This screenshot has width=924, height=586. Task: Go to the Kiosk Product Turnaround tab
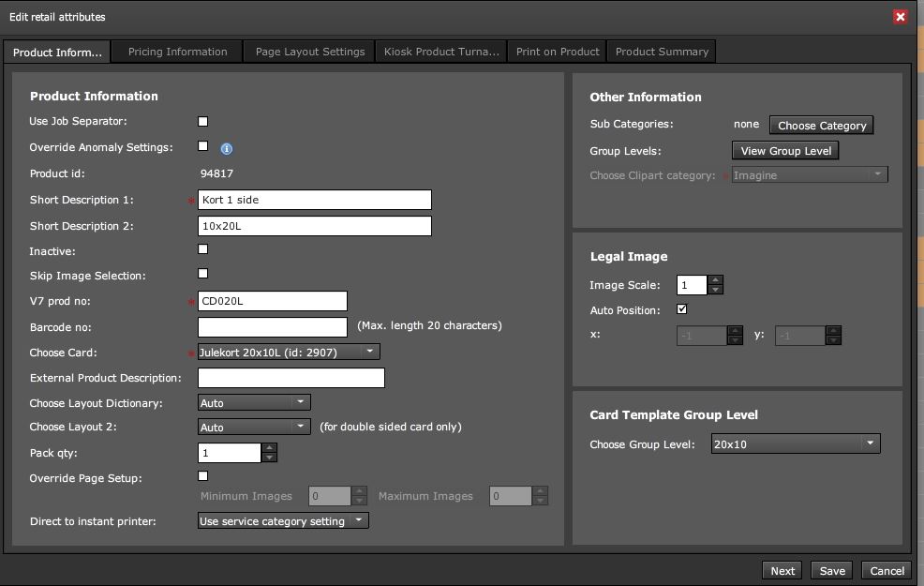click(x=441, y=52)
